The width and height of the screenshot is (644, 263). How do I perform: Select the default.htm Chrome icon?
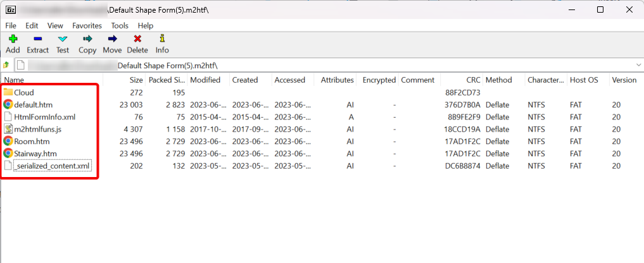click(x=8, y=104)
